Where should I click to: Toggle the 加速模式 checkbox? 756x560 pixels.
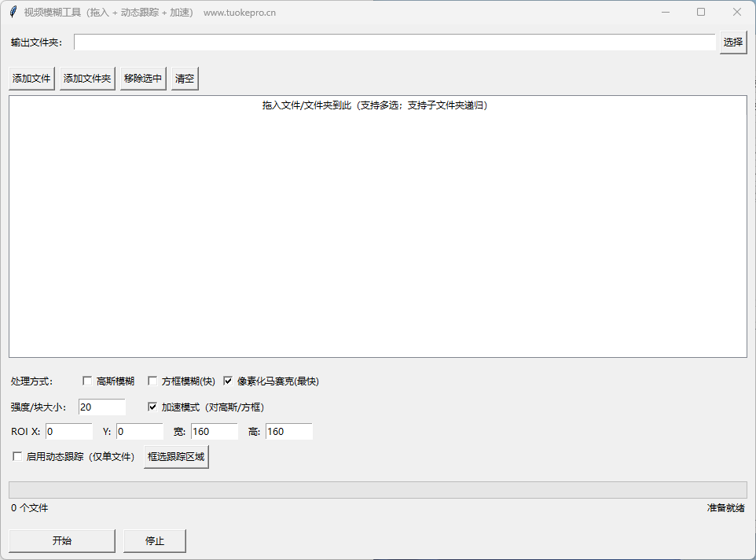(152, 407)
